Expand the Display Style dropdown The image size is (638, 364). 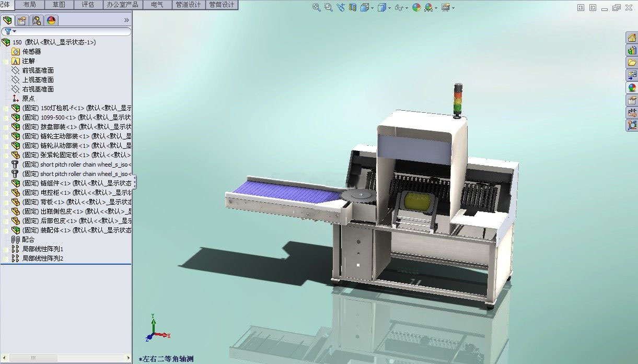(x=389, y=8)
